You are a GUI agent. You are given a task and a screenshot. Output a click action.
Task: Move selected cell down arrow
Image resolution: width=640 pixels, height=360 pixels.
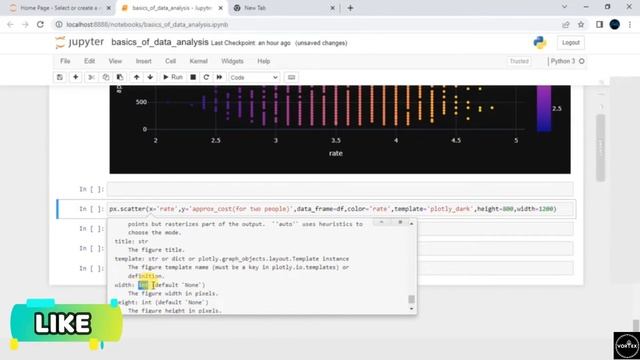coord(150,77)
